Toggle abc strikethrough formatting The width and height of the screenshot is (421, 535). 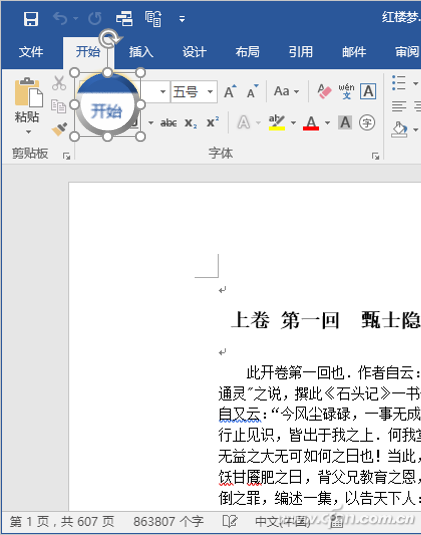click(169, 122)
